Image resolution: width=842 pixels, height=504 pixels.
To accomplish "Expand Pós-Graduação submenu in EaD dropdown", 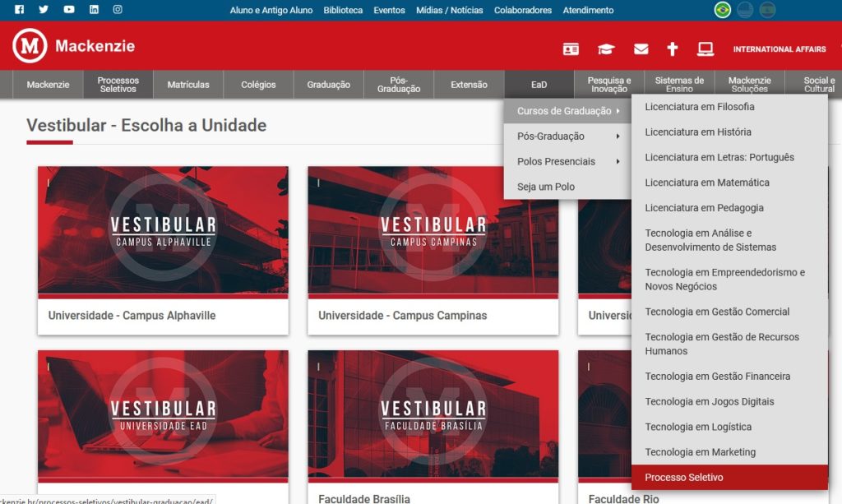I will pos(567,136).
